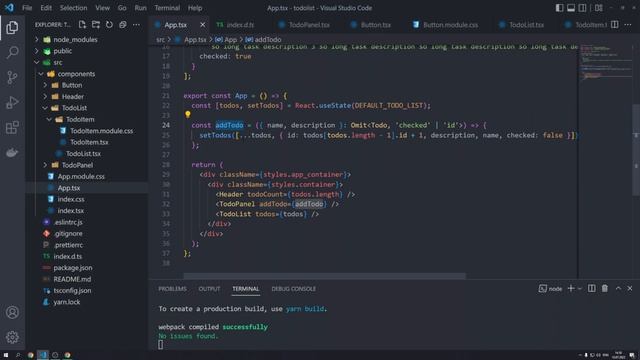Click the Windows taskbar search icon

click(18, 355)
